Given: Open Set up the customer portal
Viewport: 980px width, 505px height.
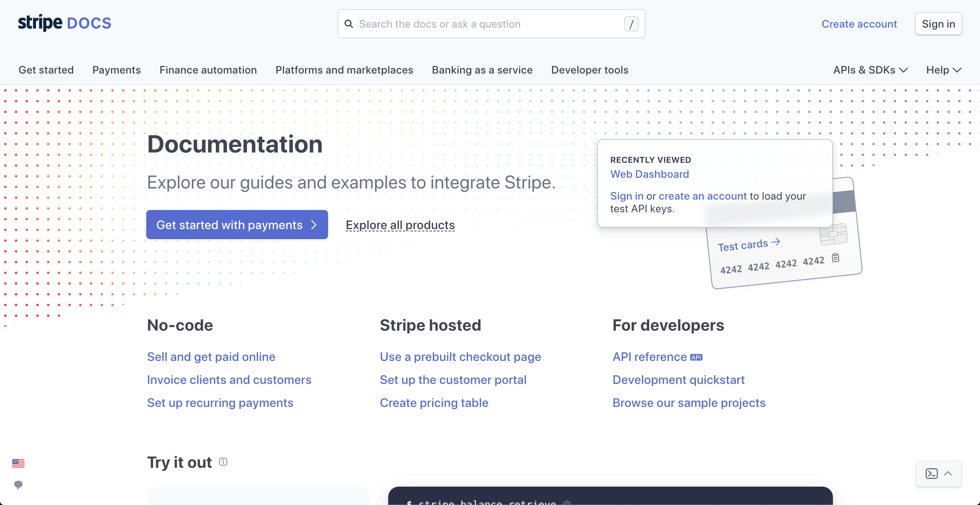Looking at the screenshot, I should click(453, 380).
